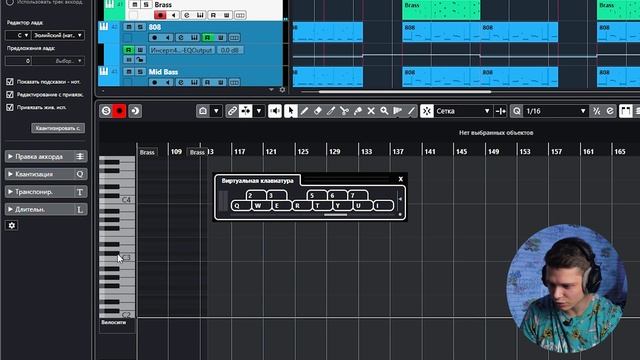The height and width of the screenshot is (360, 640).
Task: Select the Object Selection arrow tool
Action: pos(291,111)
